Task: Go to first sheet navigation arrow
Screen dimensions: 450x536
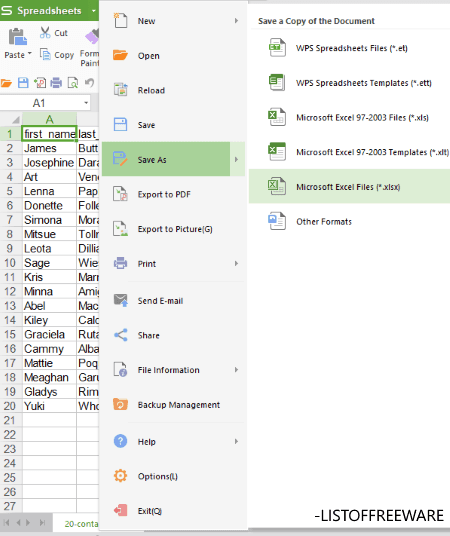Action: coord(6,523)
